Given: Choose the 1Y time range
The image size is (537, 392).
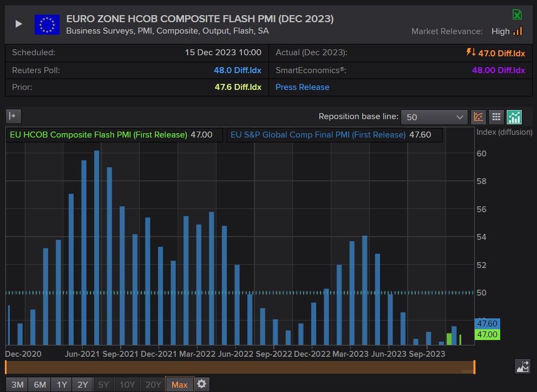Looking at the screenshot, I should pyautogui.click(x=62, y=384).
